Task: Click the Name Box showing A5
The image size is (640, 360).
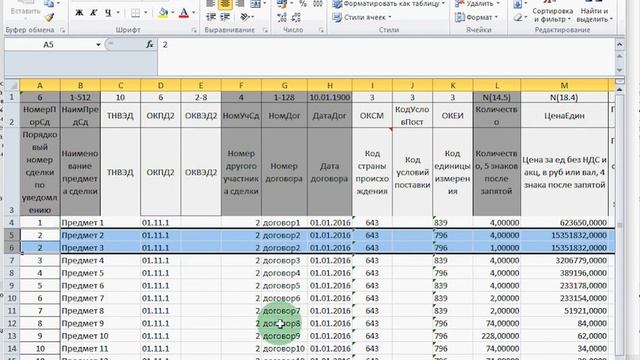Action: (x=49, y=44)
